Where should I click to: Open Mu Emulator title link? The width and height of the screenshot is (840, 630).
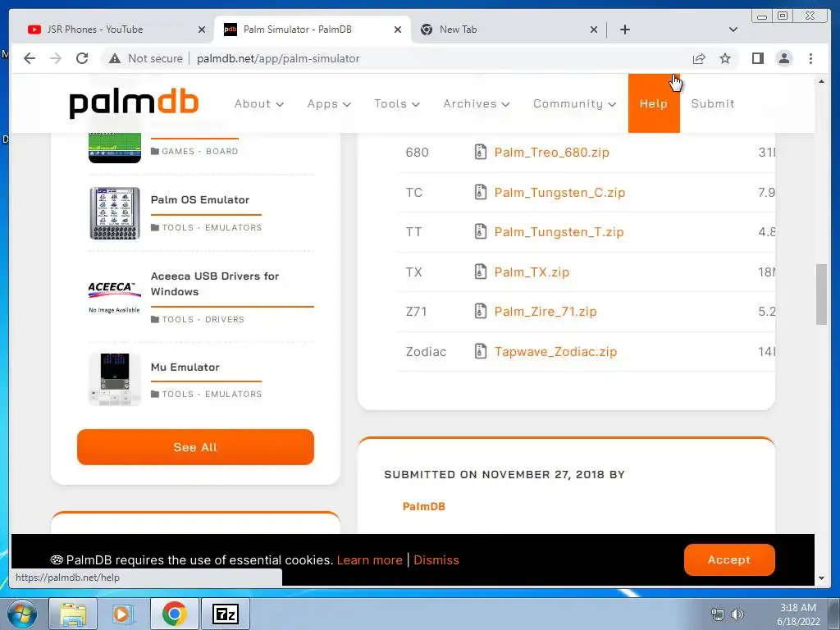pos(185,367)
